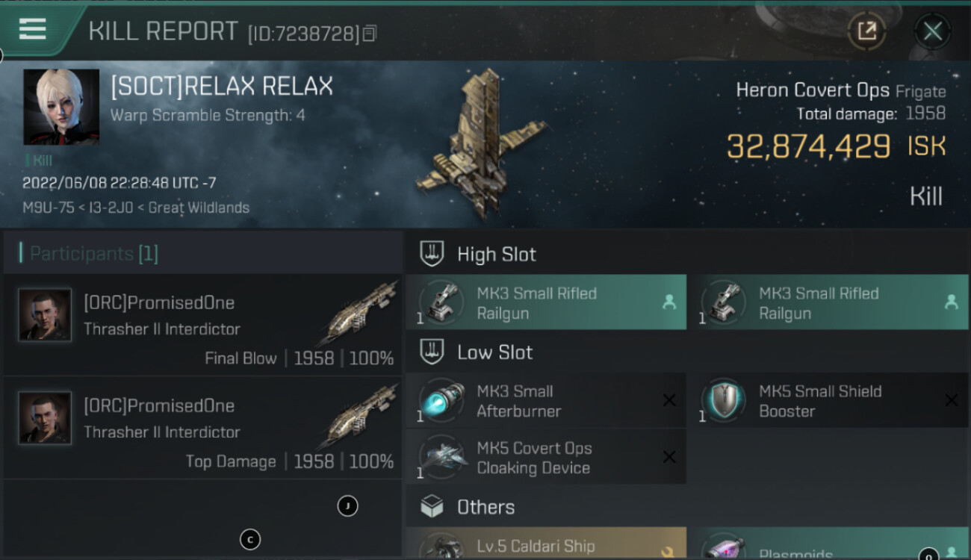Select the Low Slot section icon
Screen dimensions: 971x560
tap(432, 352)
